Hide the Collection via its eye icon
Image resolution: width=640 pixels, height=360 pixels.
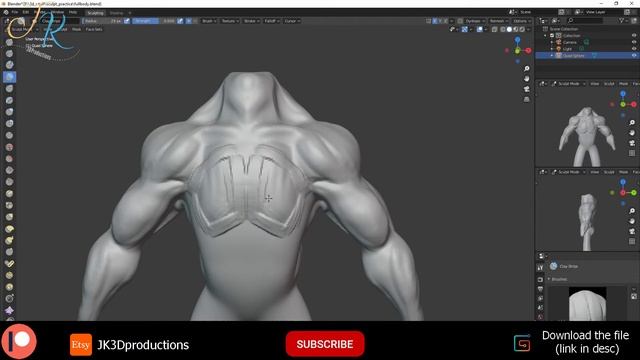(x=634, y=36)
